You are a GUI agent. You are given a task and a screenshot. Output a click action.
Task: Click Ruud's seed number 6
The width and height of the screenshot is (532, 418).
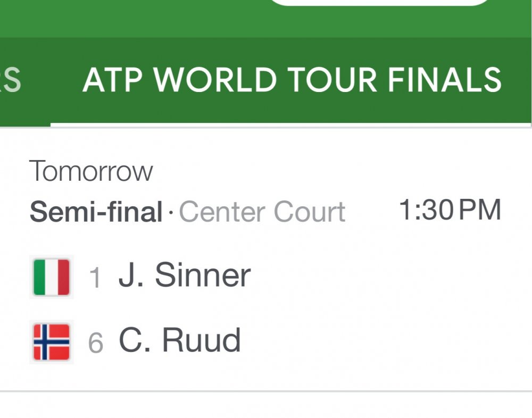[95, 343]
